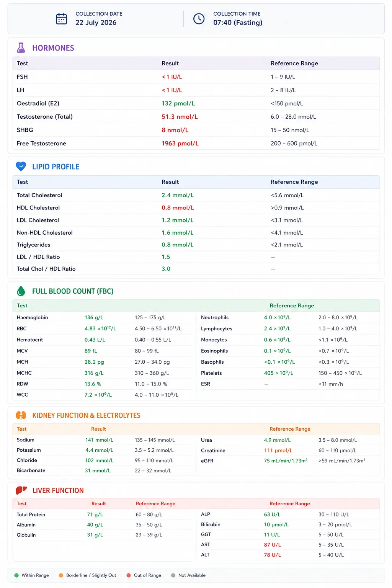Image resolution: width=392 pixels, height=588 pixels.
Task: Click the red Out of Range legend dot
Action: pos(129,575)
